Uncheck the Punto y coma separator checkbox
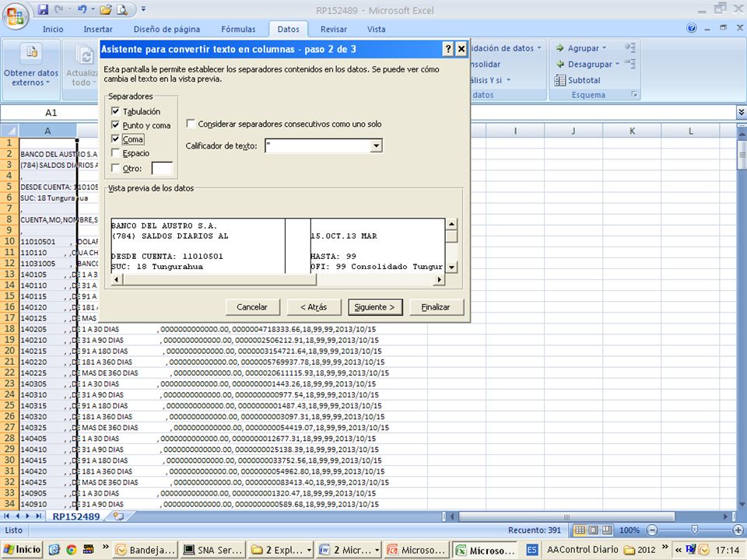This screenshot has width=747, height=560. [x=115, y=124]
